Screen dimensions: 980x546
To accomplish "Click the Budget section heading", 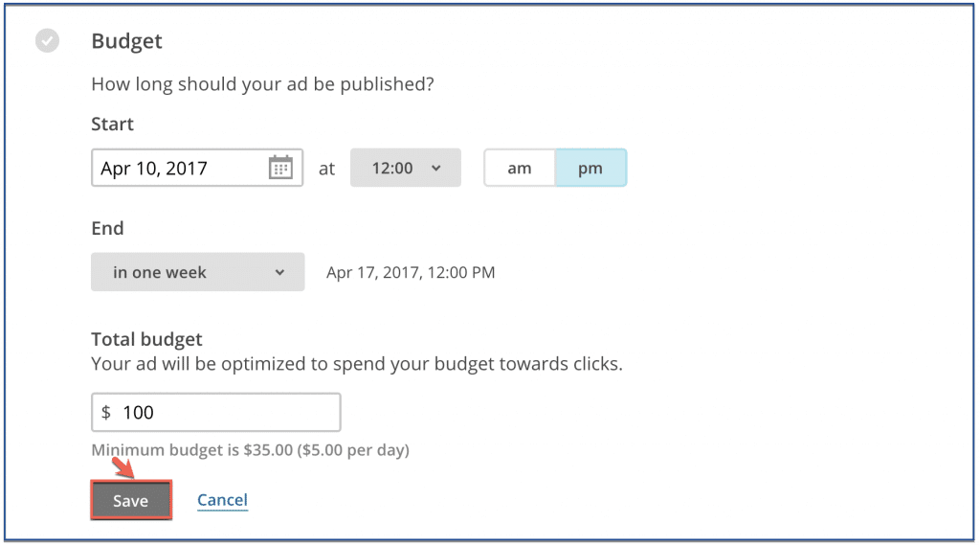I will [127, 41].
